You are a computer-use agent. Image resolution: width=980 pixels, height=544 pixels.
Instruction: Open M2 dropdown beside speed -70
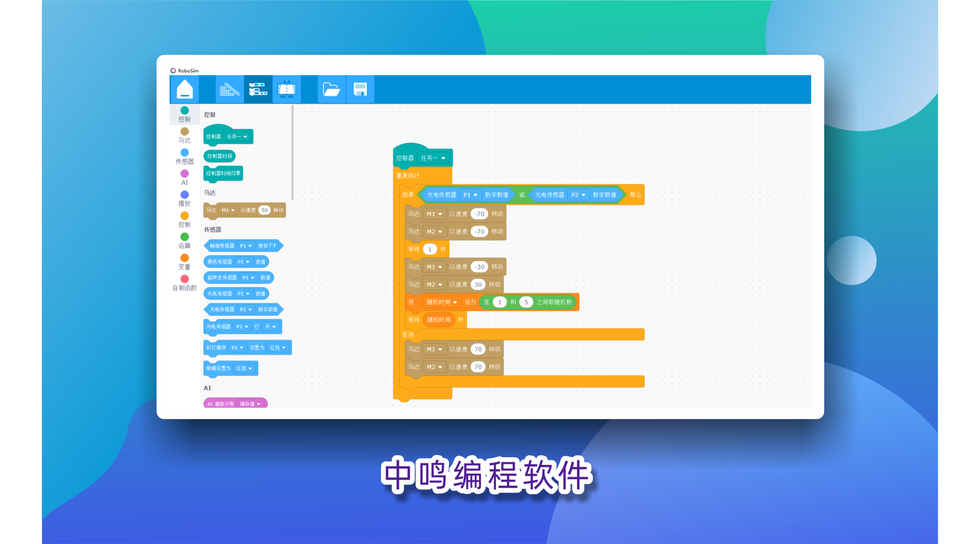pos(435,232)
